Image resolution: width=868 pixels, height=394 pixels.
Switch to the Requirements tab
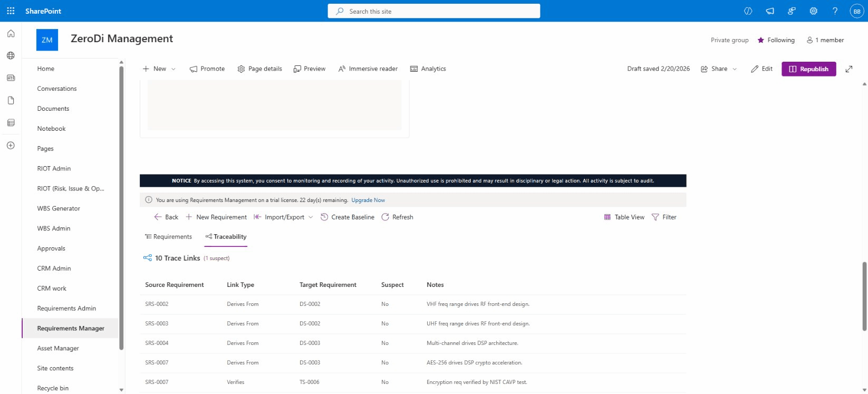(168, 237)
